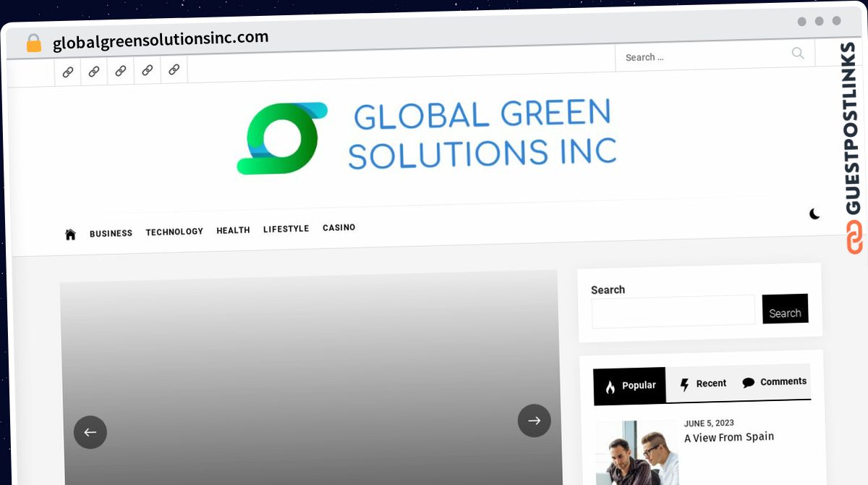Viewport: 868px width, 485px height.
Task: Focus the sidebar Search text field
Action: coord(673,311)
